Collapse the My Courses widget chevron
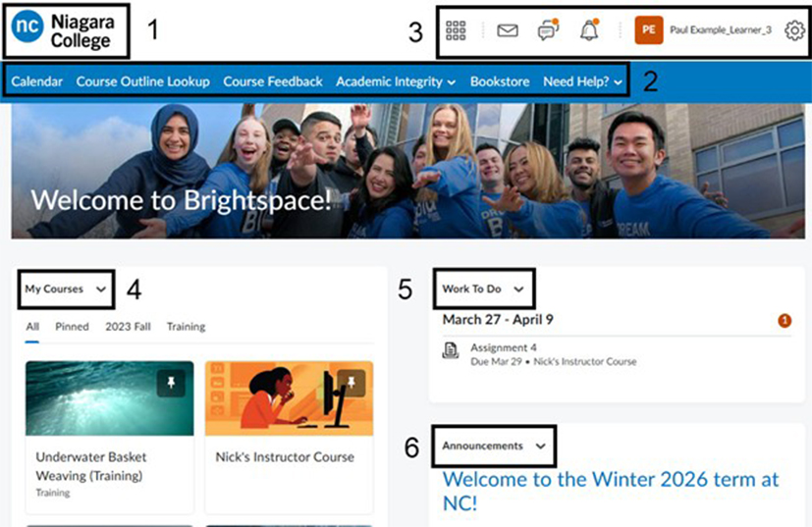This screenshot has height=527, width=812. tap(101, 290)
